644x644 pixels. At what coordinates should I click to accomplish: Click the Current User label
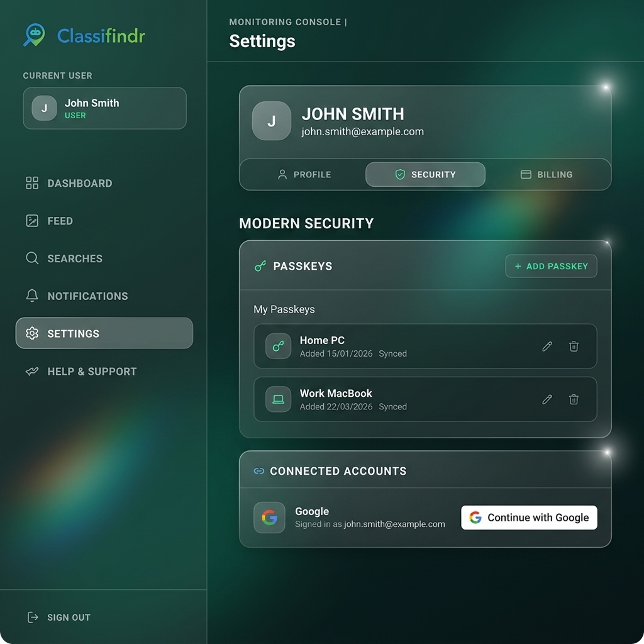click(57, 75)
